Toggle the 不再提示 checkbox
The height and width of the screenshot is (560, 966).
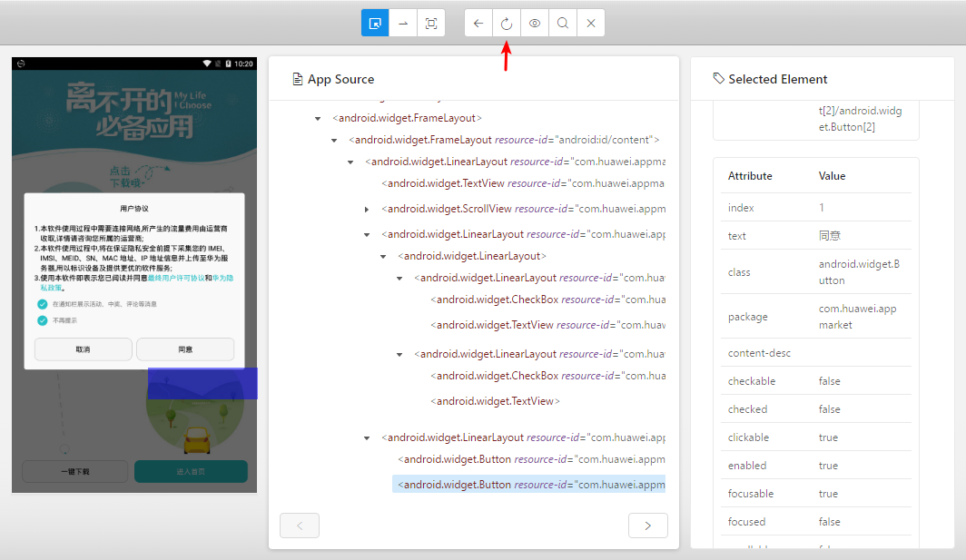[x=43, y=320]
